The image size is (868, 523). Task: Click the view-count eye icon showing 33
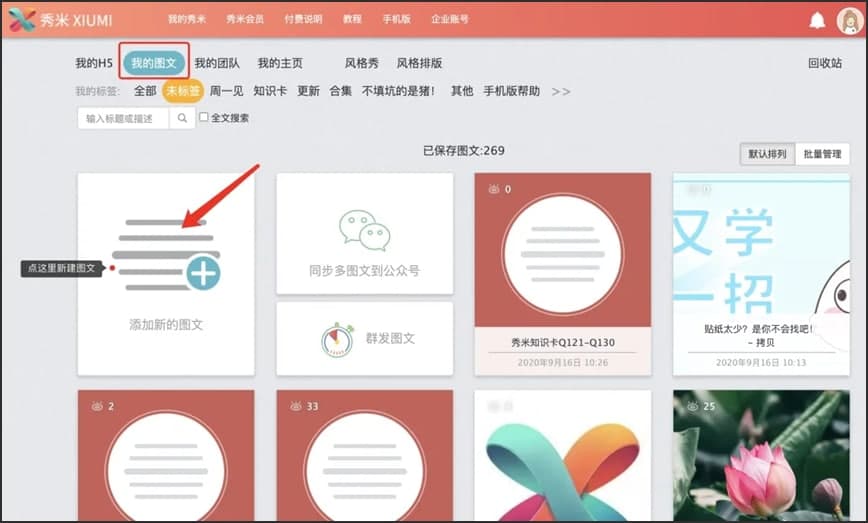pyautogui.click(x=296, y=406)
